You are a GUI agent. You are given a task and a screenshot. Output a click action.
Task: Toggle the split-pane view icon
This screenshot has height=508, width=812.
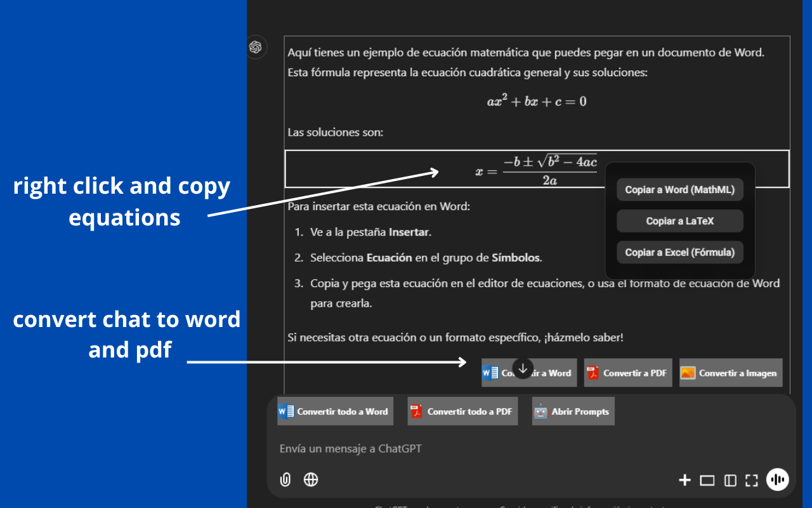(x=730, y=480)
